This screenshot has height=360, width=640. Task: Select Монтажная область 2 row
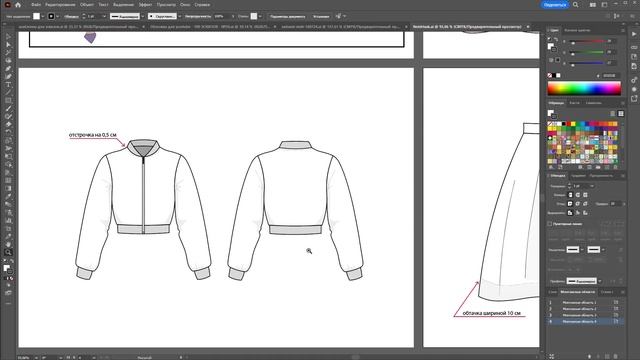[x=584, y=309]
